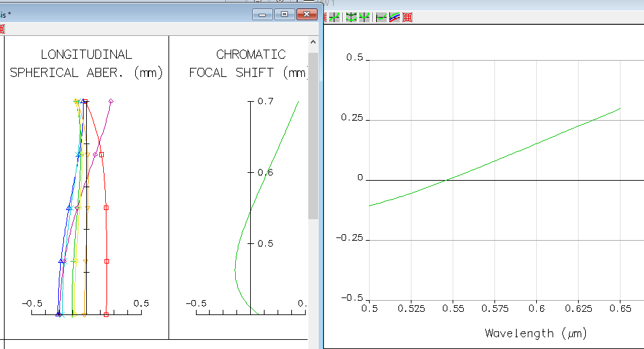
Task: Click the 0.7 label on chromatic shift axis
Action: (x=265, y=101)
